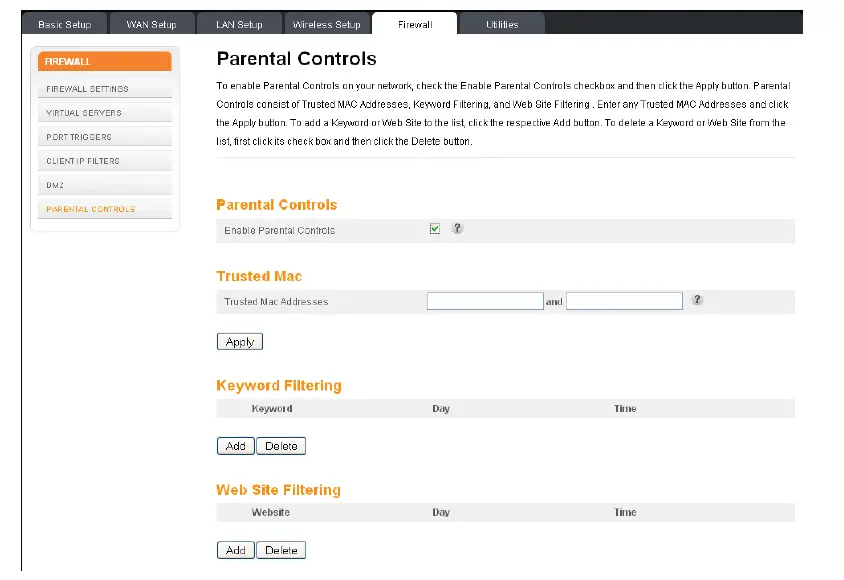The width and height of the screenshot is (844, 580).
Task: Switch to the LAN Setup tab
Action: [x=240, y=24]
